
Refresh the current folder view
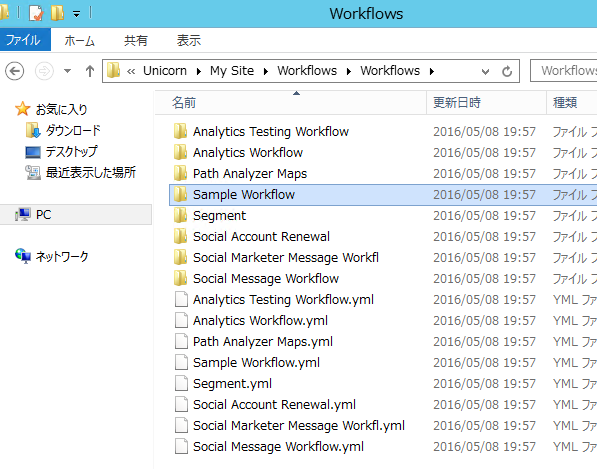[507, 71]
